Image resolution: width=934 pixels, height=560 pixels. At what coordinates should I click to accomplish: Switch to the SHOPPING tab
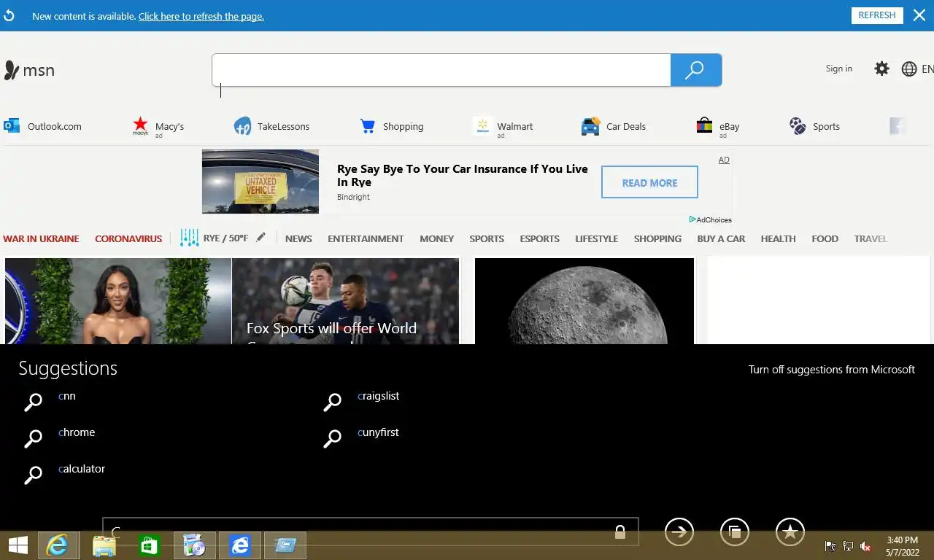[657, 238]
